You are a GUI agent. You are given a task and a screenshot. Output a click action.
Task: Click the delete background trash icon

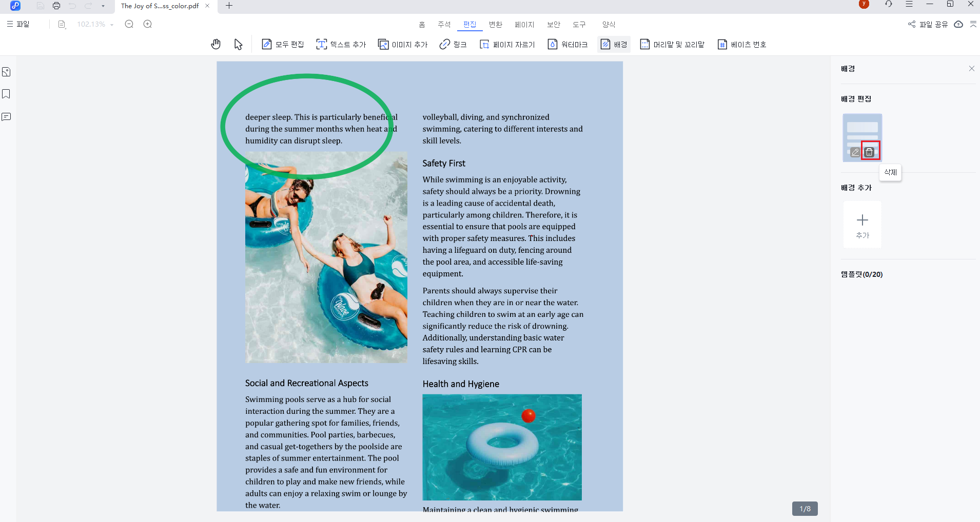point(869,152)
